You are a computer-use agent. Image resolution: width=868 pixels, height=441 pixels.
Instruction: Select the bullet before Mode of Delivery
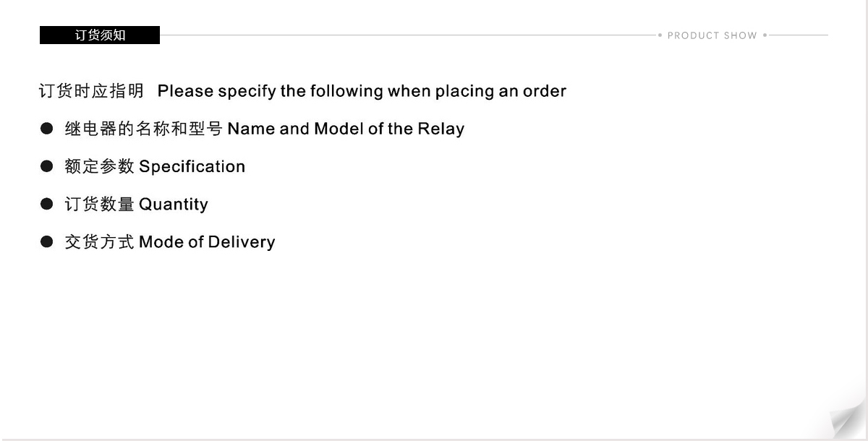coord(47,241)
